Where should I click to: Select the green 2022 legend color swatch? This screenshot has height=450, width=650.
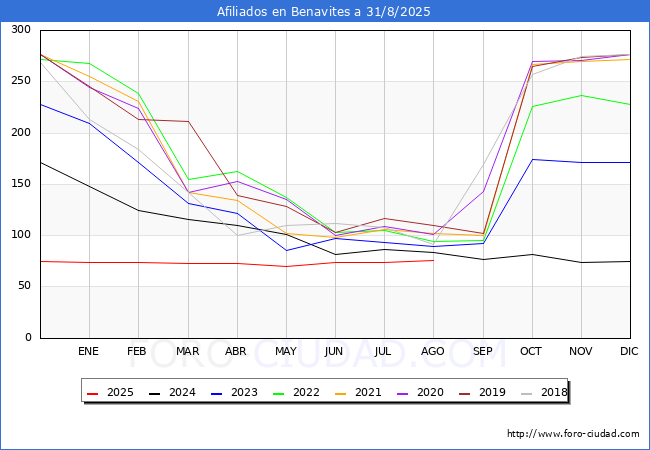point(279,393)
